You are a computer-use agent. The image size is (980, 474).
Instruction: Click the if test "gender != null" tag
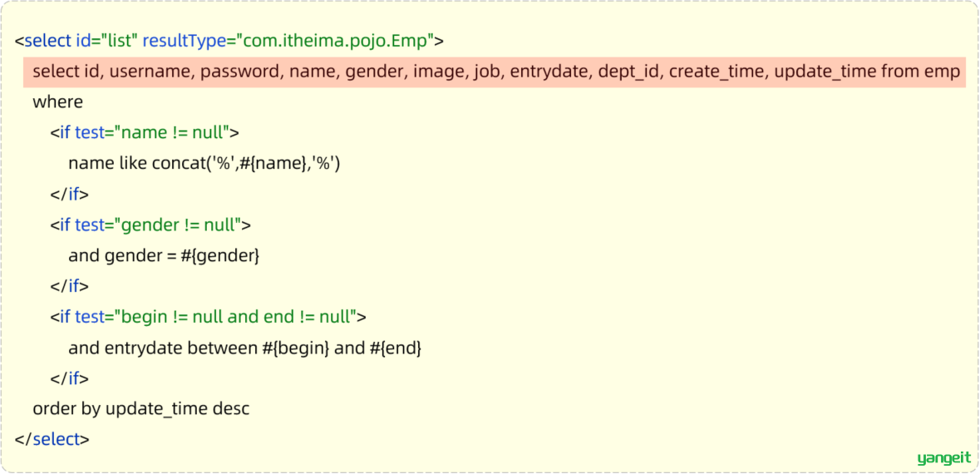coord(150,225)
